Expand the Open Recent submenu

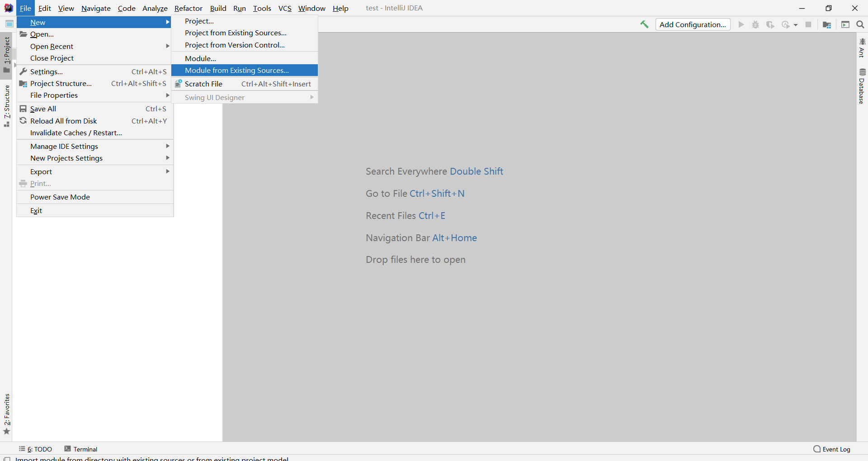[x=95, y=46]
